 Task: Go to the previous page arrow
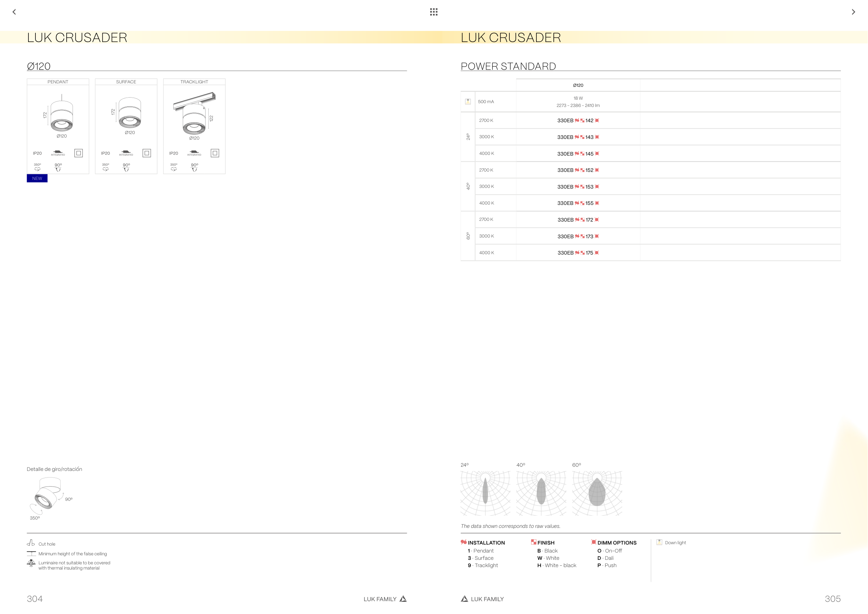click(x=14, y=12)
